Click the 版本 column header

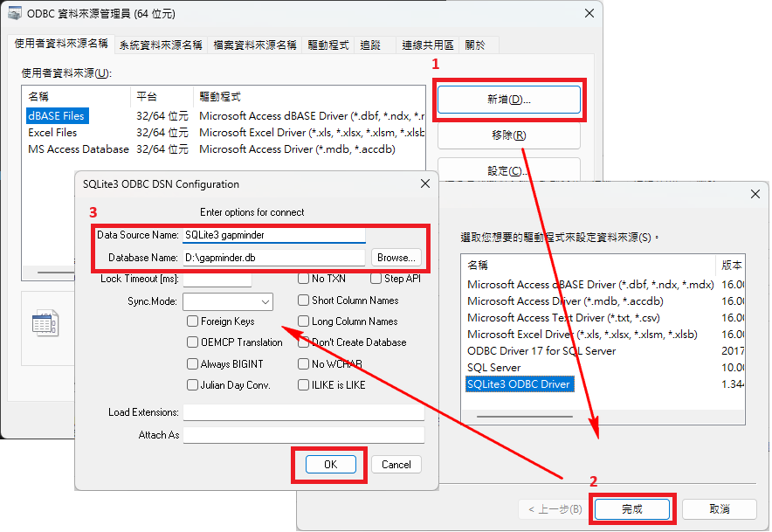click(x=730, y=265)
